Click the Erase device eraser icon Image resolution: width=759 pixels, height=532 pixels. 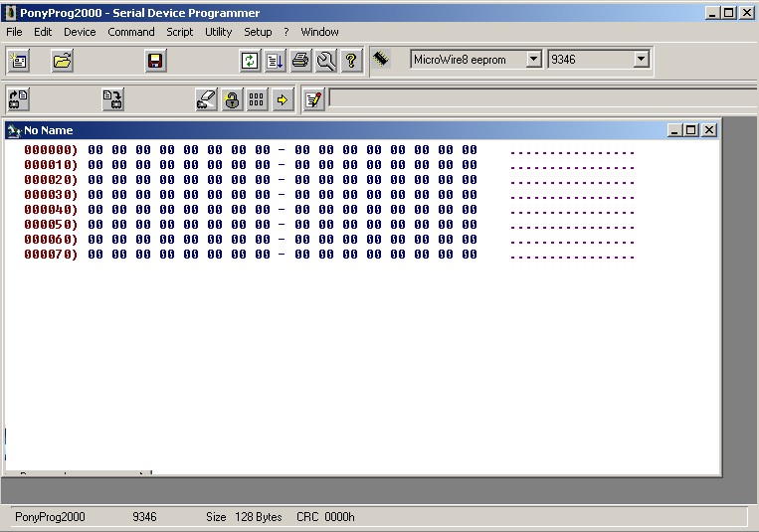(x=206, y=99)
